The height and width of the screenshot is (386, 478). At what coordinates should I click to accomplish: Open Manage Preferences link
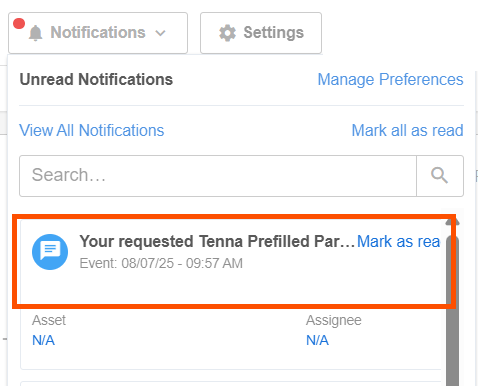[x=390, y=80]
